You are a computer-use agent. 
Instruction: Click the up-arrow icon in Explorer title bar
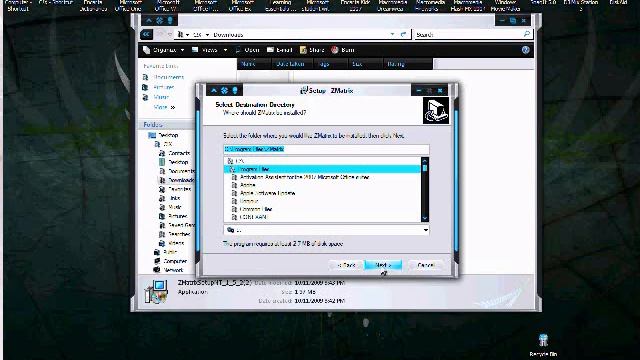[x=149, y=20]
